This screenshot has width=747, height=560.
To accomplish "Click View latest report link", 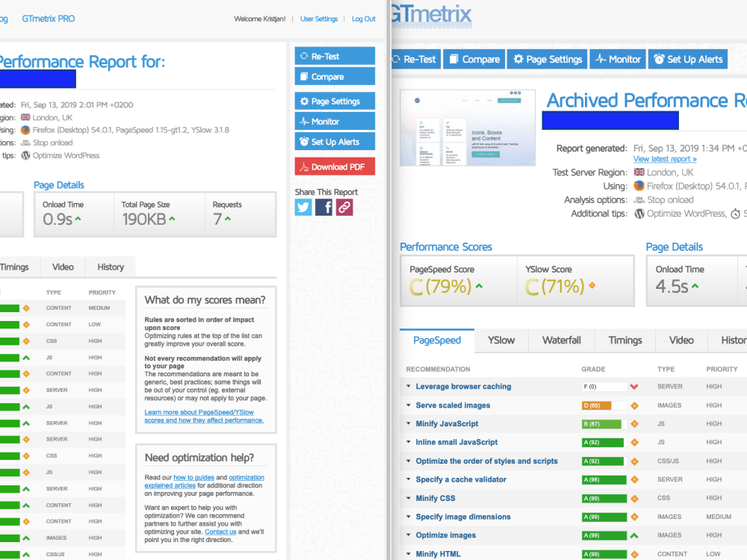I will 665,159.
